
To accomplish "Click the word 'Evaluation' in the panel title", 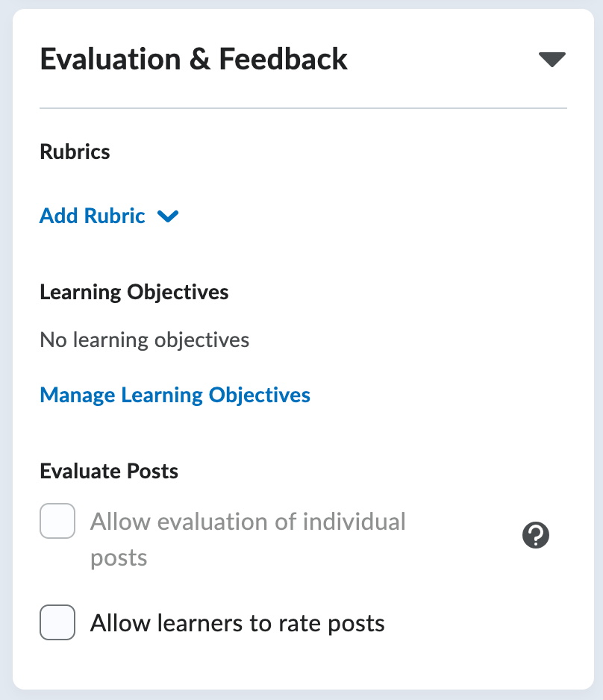I will coord(110,60).
